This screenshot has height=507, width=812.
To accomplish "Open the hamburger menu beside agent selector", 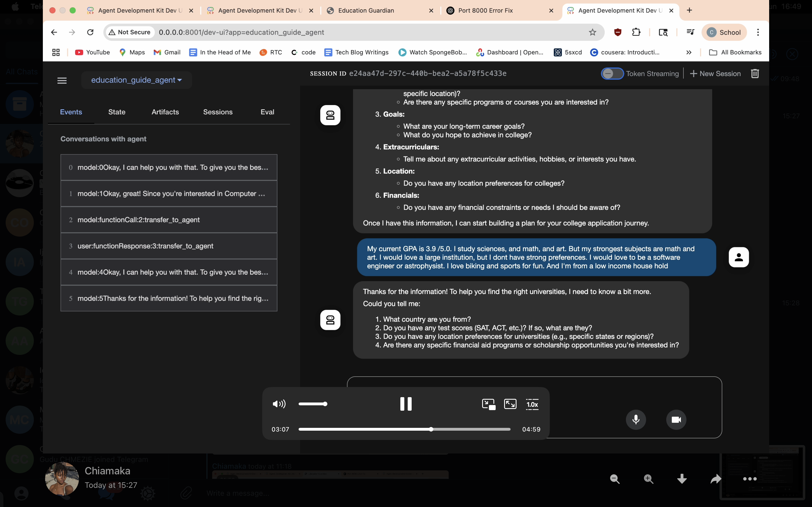I will pyautogui.click(x=62, y=81).
